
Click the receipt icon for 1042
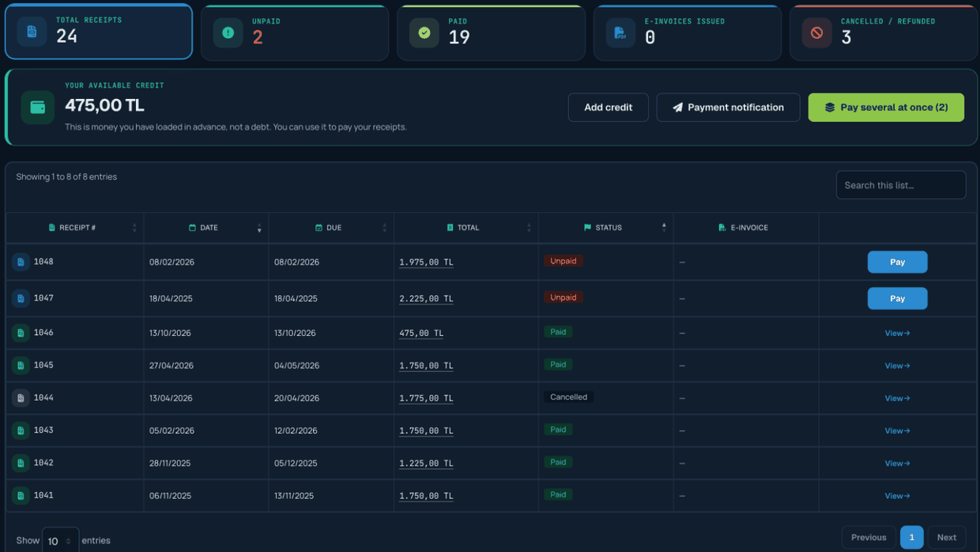click(21, 463)
